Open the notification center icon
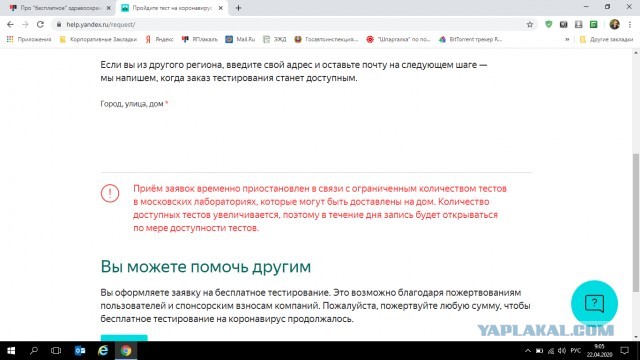The width and height of the screenshot is (640, 360). (624, 351)
